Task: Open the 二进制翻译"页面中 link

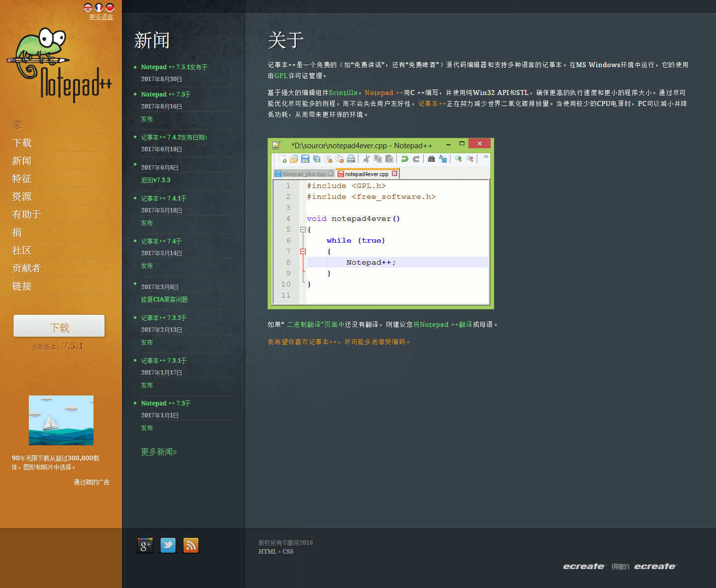Action: tap(316, 324)
